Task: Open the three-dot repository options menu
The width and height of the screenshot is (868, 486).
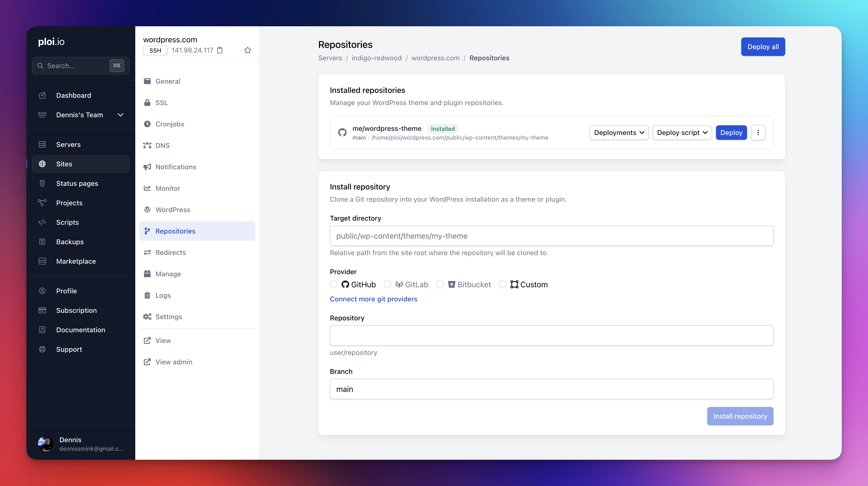Action: (758, 132)
